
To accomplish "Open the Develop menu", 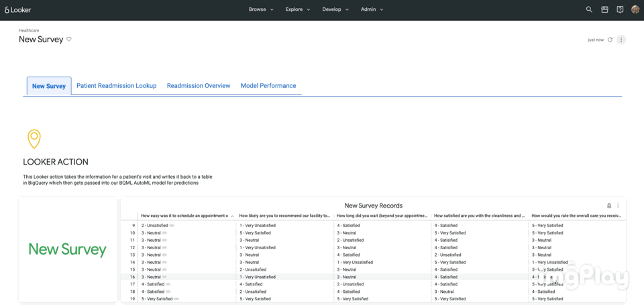I will [335, 9].
